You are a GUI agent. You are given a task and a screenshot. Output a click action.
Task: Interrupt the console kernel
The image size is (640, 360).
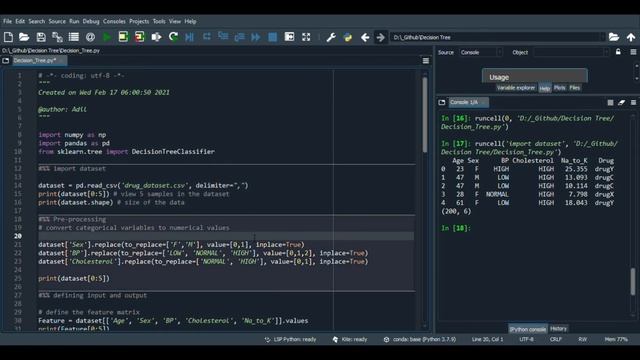(x=610, y=102)
